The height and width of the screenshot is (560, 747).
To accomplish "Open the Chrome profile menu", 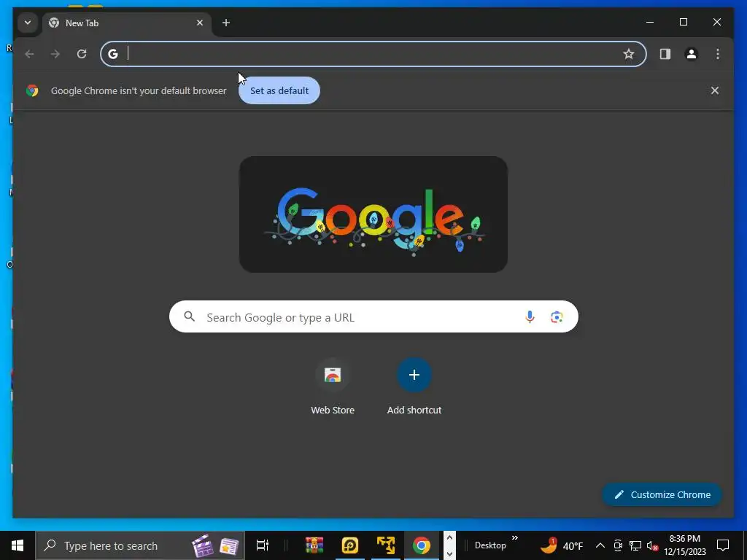I will 692,54.
